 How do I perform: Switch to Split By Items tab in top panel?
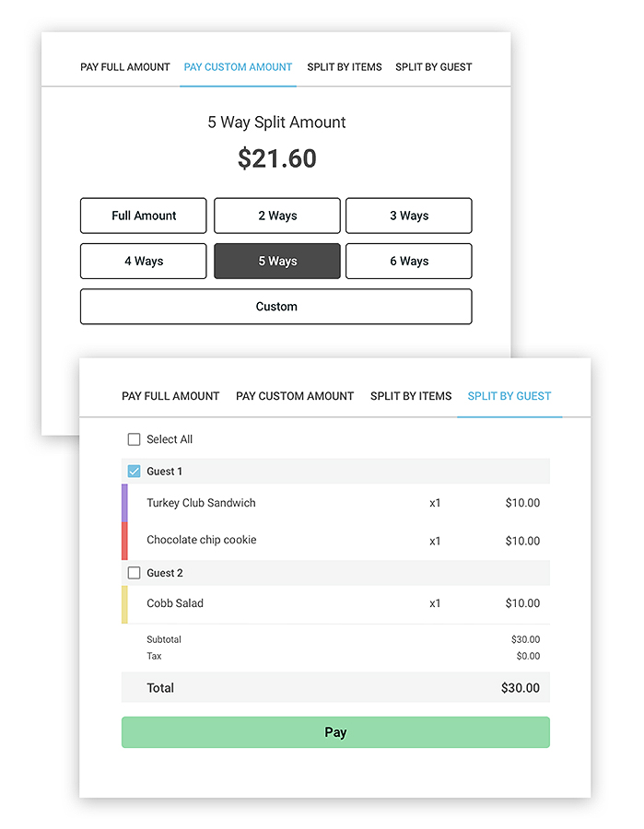pyautogui.click(x=345, y=67)
